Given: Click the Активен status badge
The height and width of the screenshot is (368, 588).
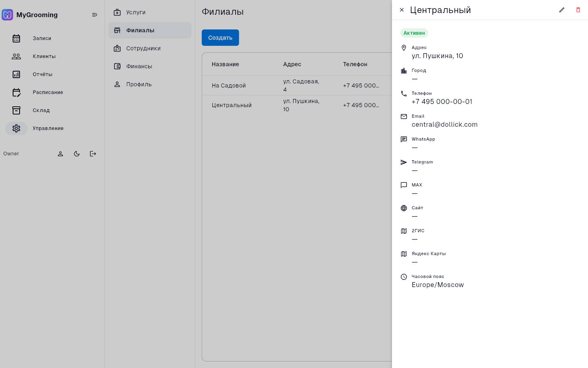Looking at the screenshot, I should click(x=414, y=33).
